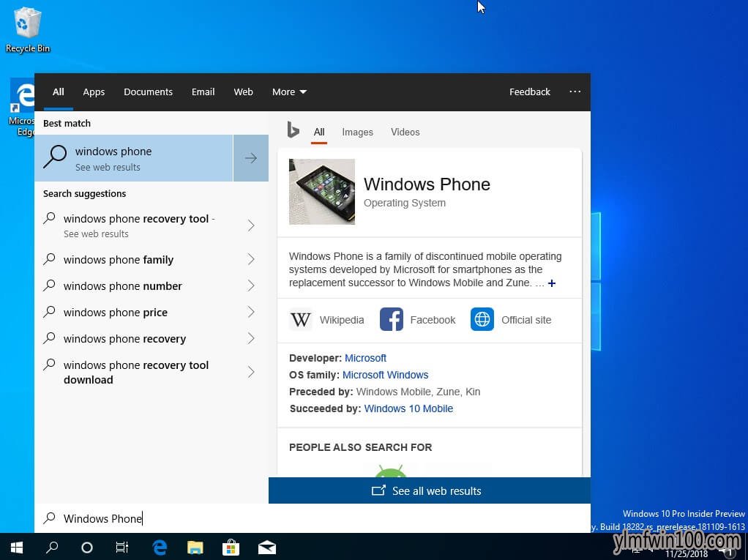Viewport: 748px width, 560px height.
Task: Follow the Microsoft developer link
Action: pos(365,358)
